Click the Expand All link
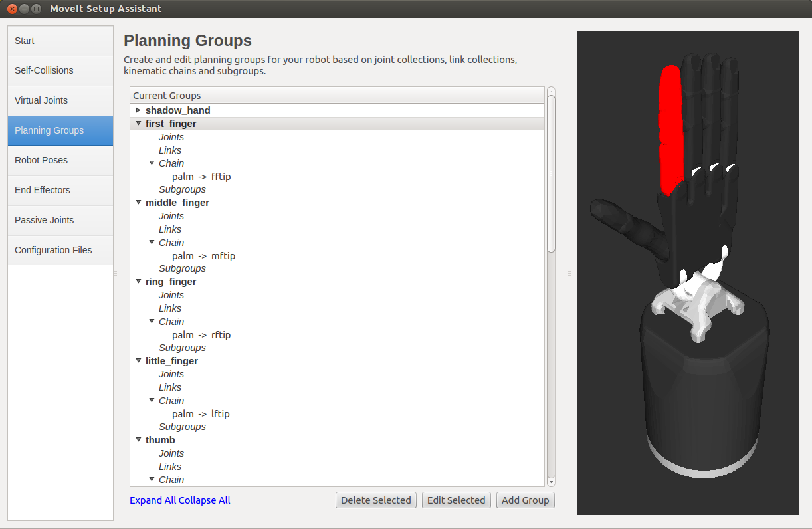This screenshot has width=812, height=529. point(153,500)
